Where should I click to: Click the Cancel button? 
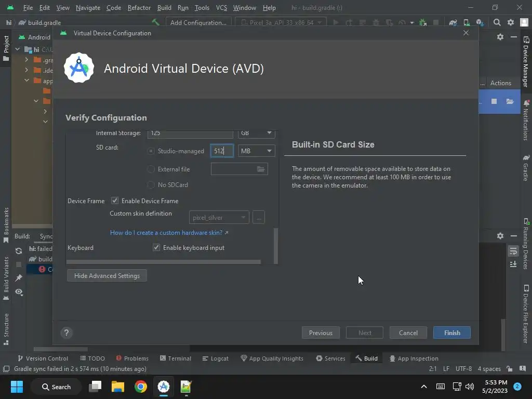tap(408, 333)
